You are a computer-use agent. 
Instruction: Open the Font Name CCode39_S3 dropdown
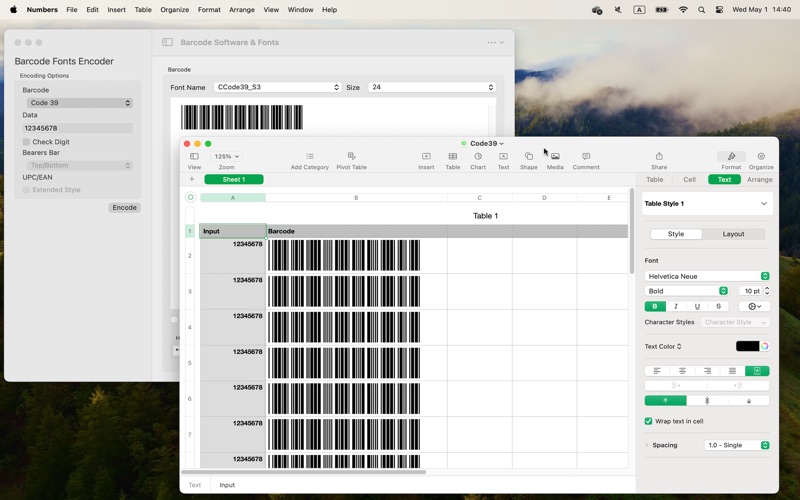(277, 87)
